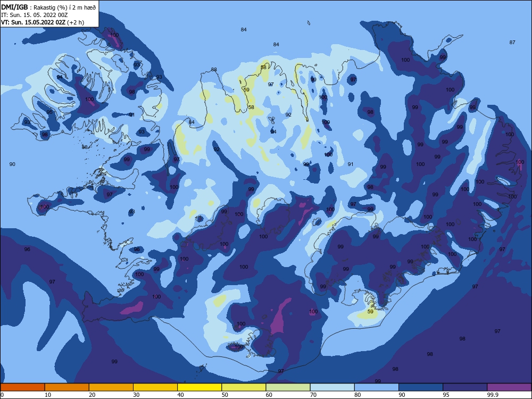Click the legend scale label '10'
532x399 pixels.
pos(48,395)
